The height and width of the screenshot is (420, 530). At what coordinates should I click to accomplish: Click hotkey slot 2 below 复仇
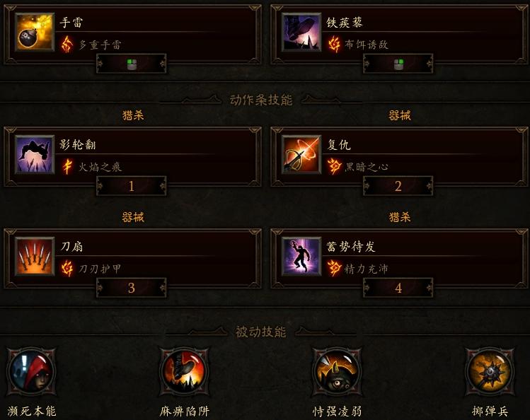pos(398,186)
